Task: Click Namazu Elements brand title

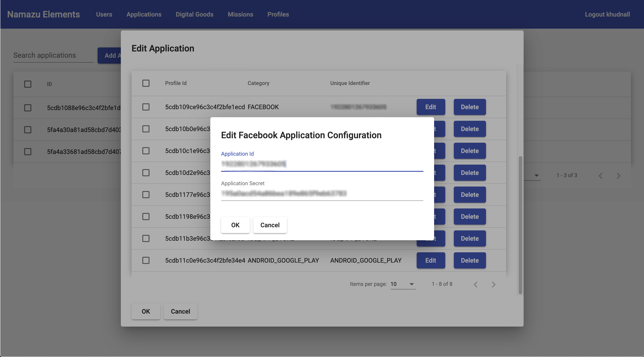Action: point(43,14)
